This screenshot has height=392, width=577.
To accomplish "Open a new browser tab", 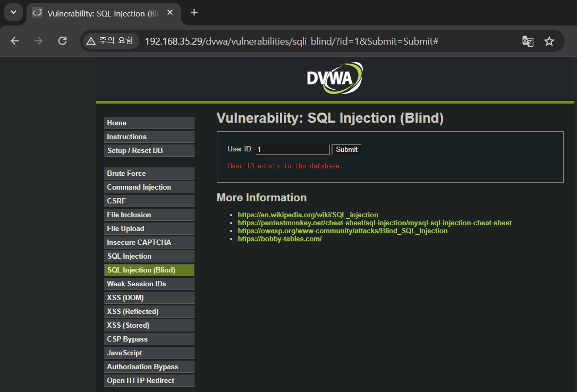I will point(194,13).
